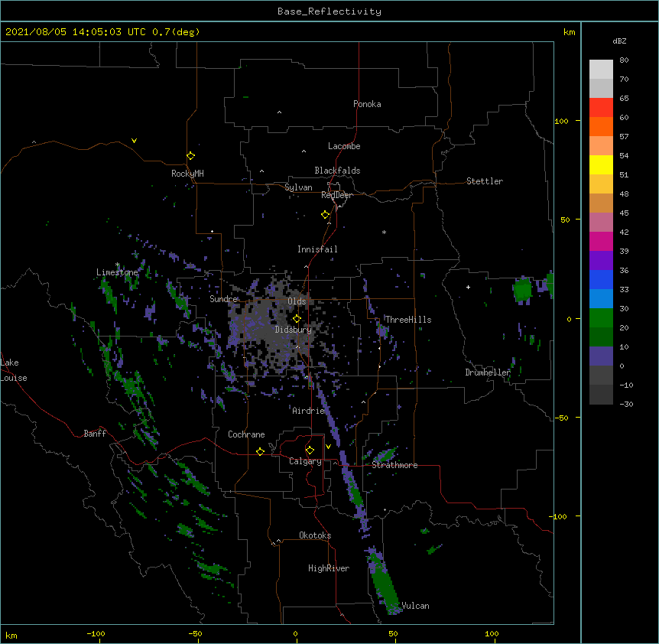Click the 57 value in dBZ legend

(x=624, y=137)
